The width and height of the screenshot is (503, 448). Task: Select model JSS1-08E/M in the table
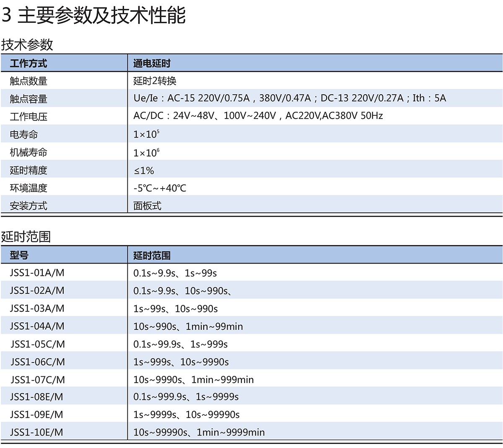(37, 397)
